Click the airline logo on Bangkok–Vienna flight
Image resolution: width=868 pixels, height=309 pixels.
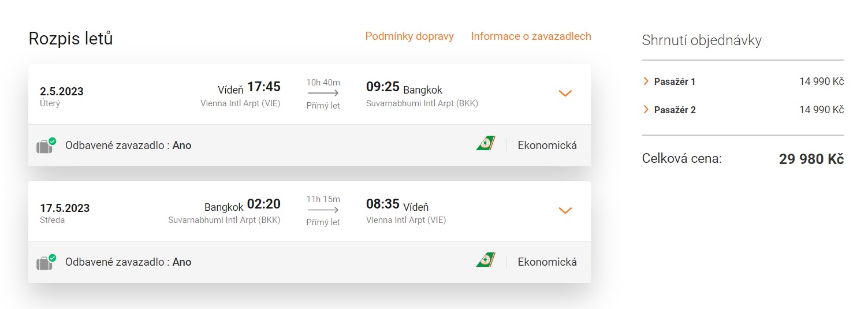[x=486, y=260]
